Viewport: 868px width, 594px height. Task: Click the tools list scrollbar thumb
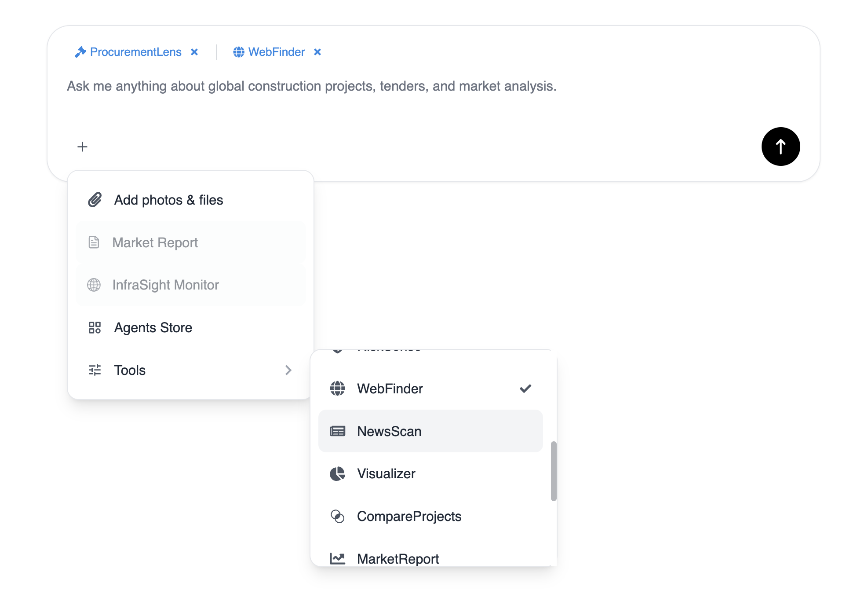pos(554,471)
